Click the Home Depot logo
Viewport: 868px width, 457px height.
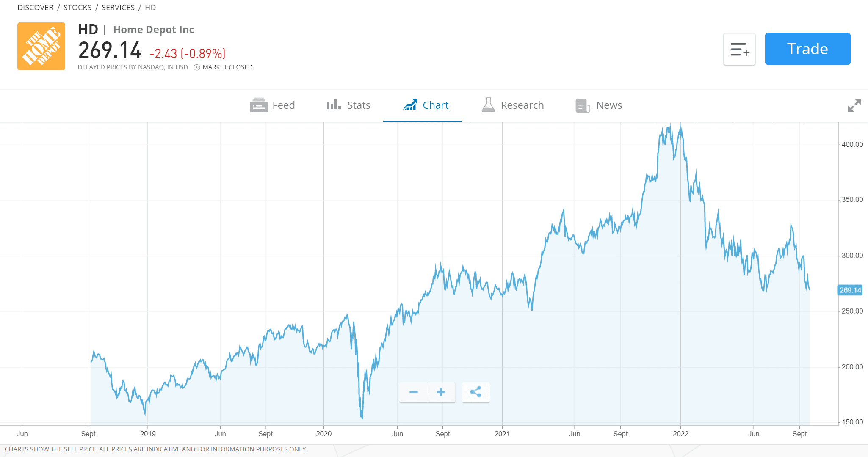point(41,46)
